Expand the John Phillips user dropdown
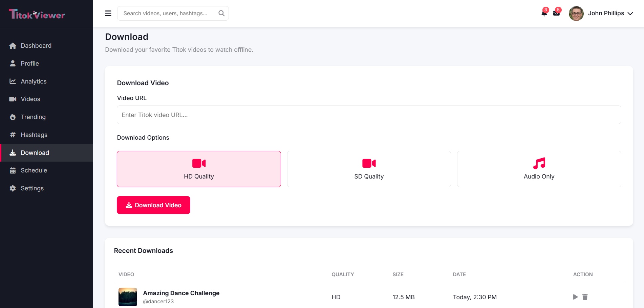 [x=630, y=14]
